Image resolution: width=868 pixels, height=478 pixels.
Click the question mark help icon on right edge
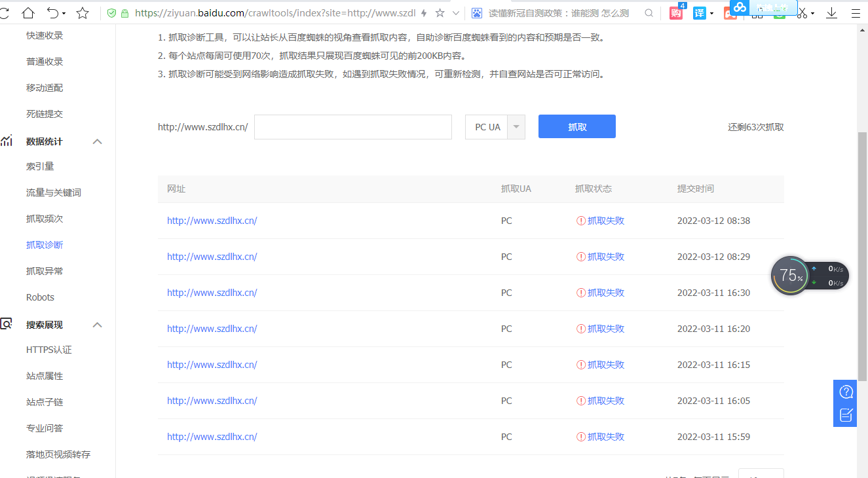pos(845,391)
